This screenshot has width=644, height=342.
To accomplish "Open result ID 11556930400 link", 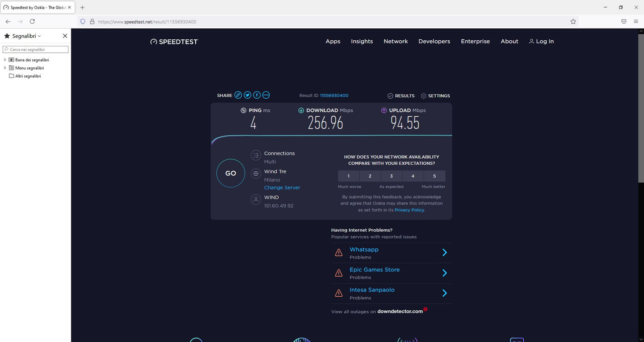I will pyautogui.click(x=334, y=95).
